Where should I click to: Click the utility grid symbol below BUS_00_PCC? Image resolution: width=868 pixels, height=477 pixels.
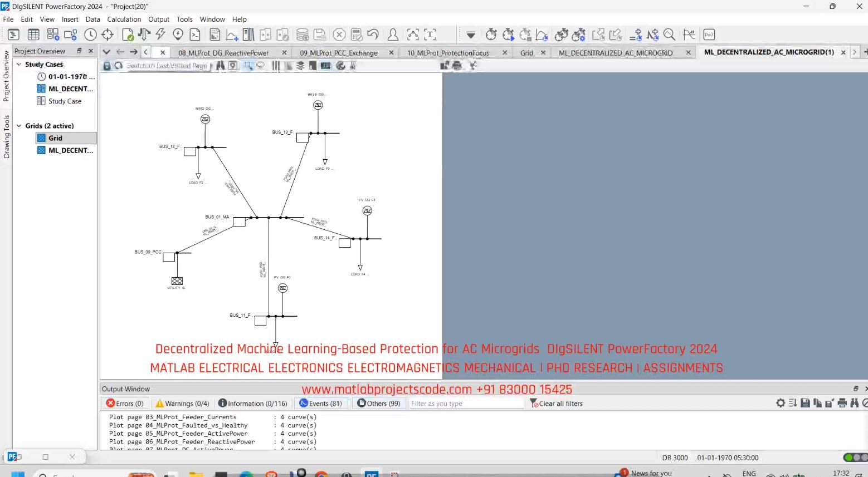point(177,281)
